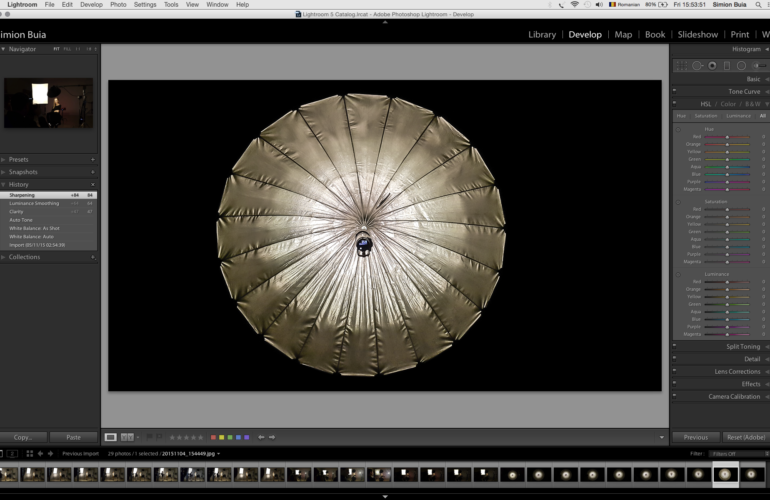Expand the Histogram panel
This screenshot has height=500, width=770.
tap(767, 49)
